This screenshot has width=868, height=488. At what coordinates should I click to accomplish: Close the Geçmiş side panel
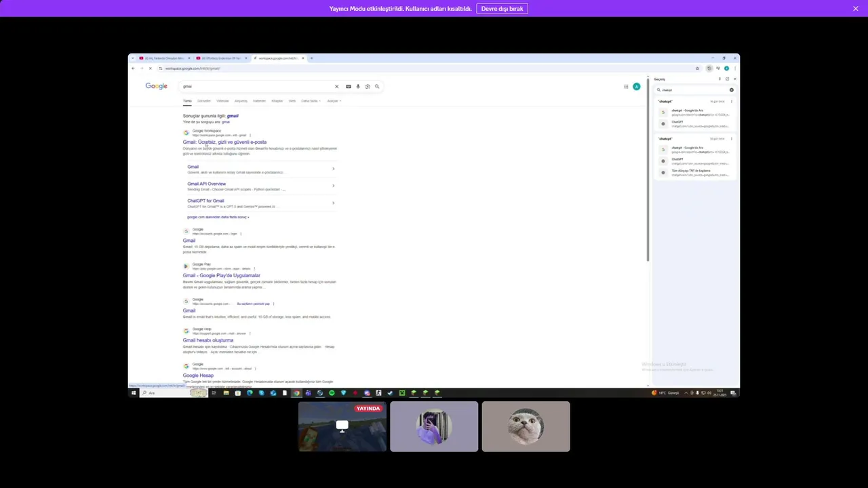[734, 79]
